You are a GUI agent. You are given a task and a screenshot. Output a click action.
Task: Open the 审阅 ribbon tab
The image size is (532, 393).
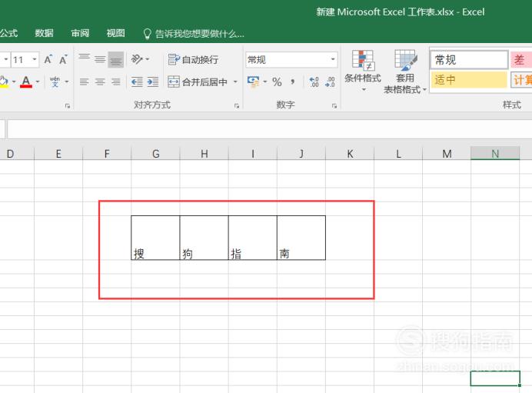(80, 33)
